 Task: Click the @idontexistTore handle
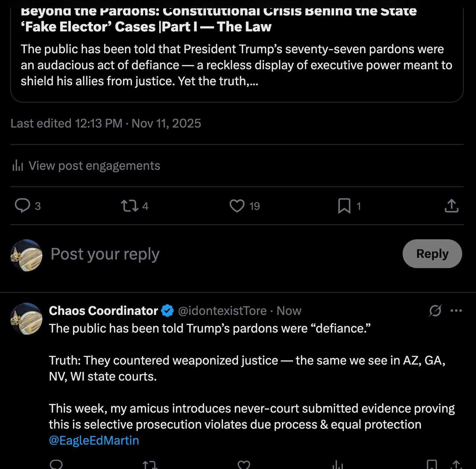[222, 311]
